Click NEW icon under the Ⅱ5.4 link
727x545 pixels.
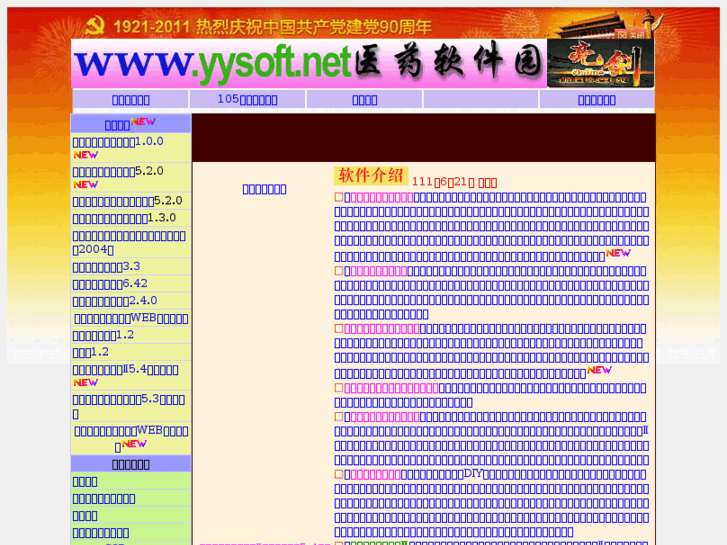[x=86, y=383]
